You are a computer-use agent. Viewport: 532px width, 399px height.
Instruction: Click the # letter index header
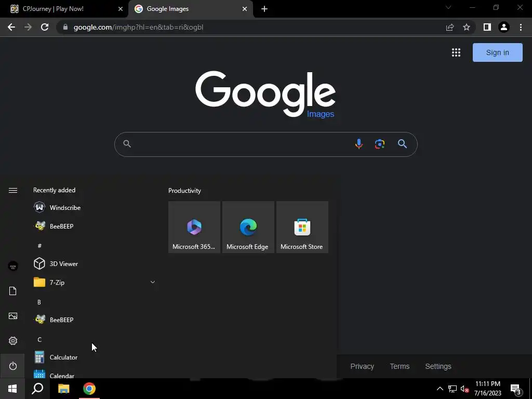39,245
